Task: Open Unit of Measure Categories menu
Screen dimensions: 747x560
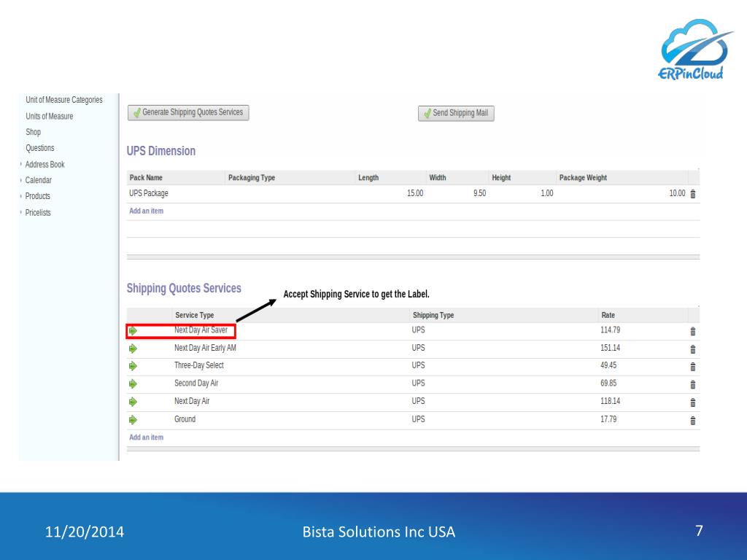Action: click(64, 100)
